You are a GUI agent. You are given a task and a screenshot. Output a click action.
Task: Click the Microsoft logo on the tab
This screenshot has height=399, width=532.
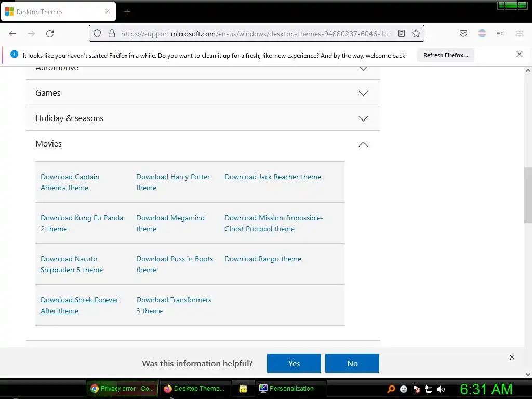[9, 11]
